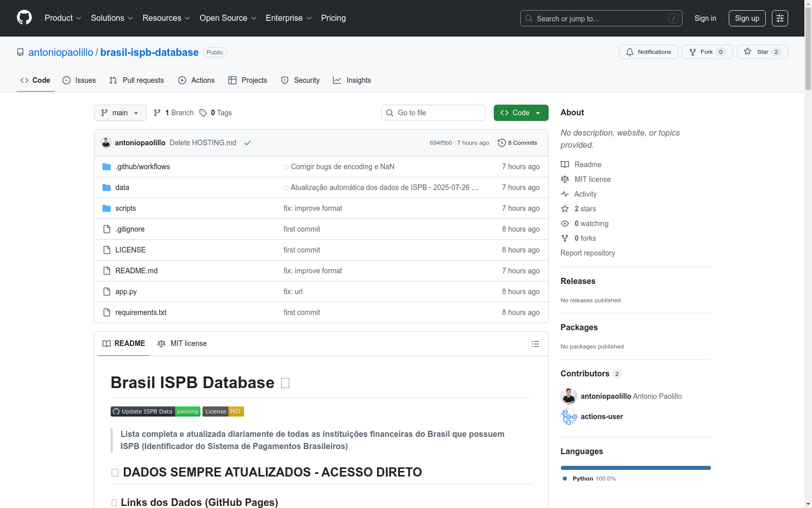Image resolution: width=812 pixels, height=508 pixels.
Task: Switch to the Projects tab
Action: point(248,80)
